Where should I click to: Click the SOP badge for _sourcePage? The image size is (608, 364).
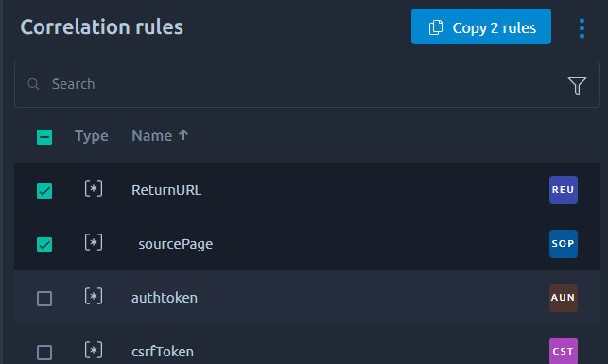tap(563, 244)
